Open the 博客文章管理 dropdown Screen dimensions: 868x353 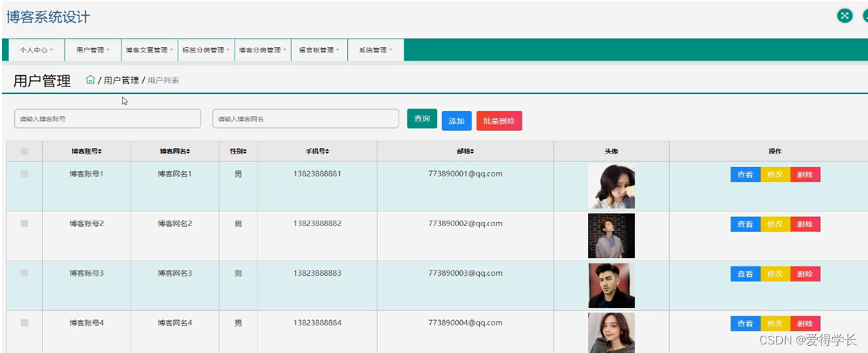(150, 50)
